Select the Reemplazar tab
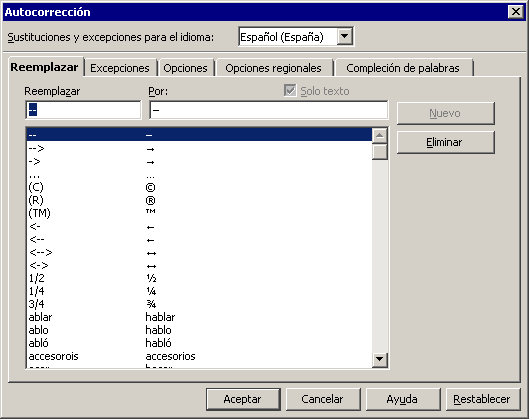 [45, 67]
